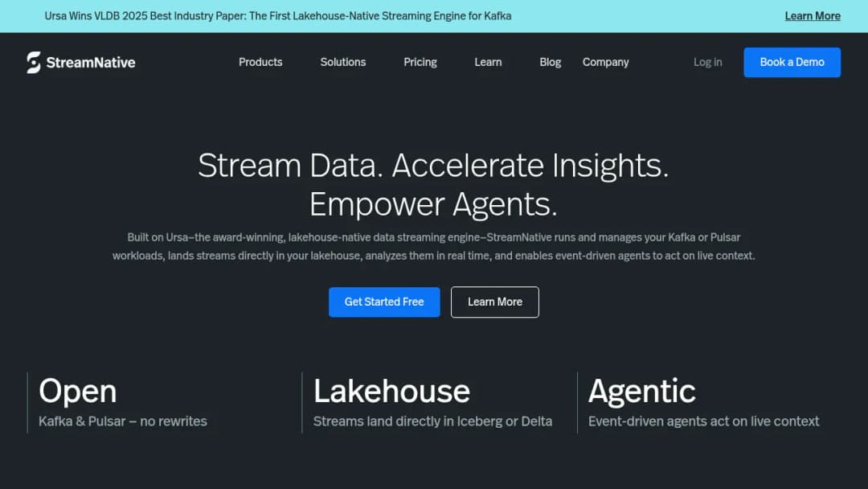Screen dimensions: 868x489
Task: Click Learn More in announcement banner
Action: tap(812, 16)
